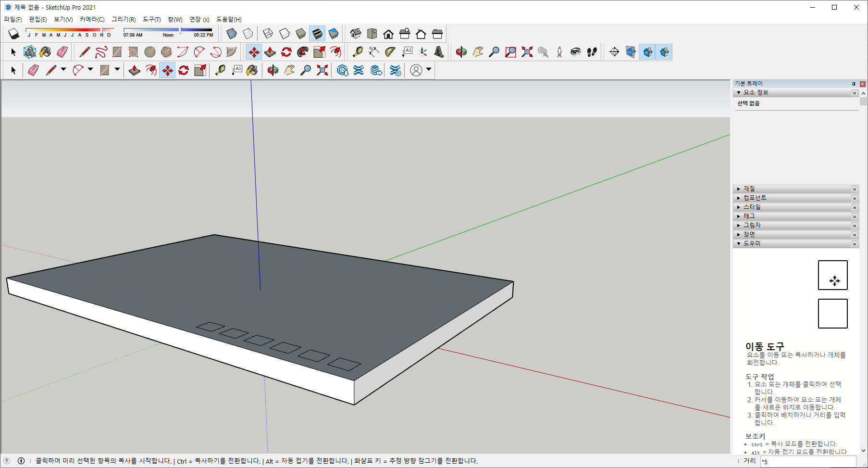Open the 카메라(C) menu

(x=92, y=20)
